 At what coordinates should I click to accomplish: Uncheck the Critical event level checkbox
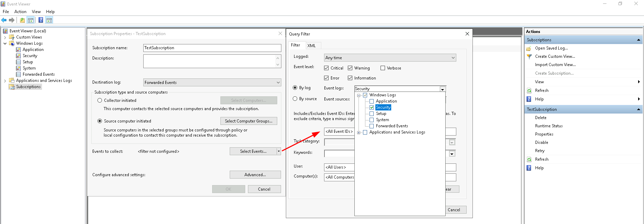(x=326, y=68)
